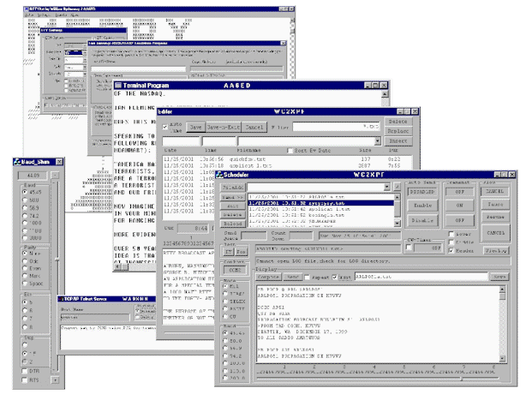The image size is (532, 400).
Task: Toggle Repeat checkbox in Display group
Action: (307, 278)
